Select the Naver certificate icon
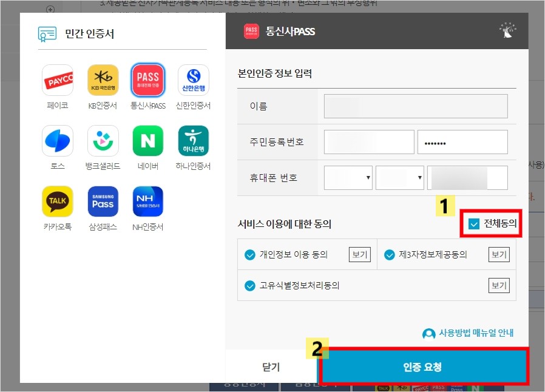This screenshot has height=392, width=545. (148, 141)
